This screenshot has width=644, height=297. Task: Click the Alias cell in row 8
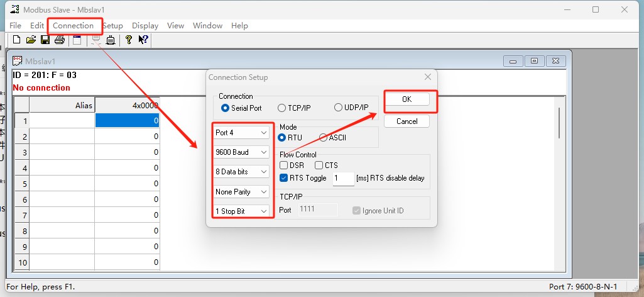pyautogui.click(x=62, y=231)
